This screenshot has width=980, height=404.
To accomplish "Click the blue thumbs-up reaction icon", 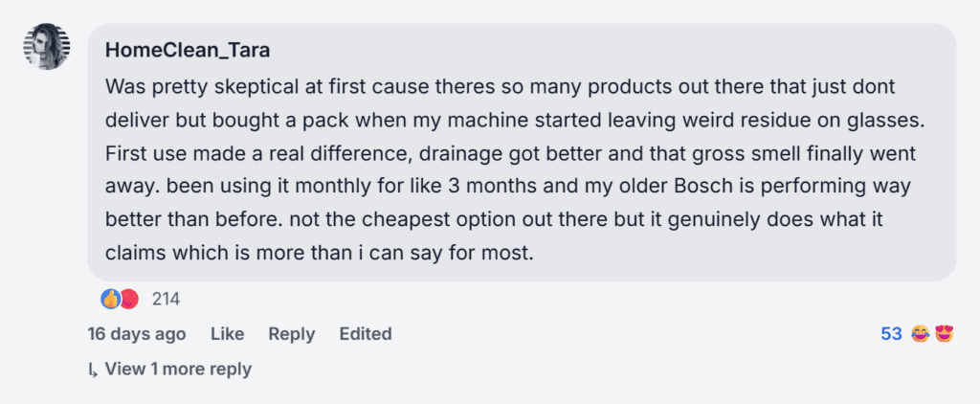I will [111, 299].
